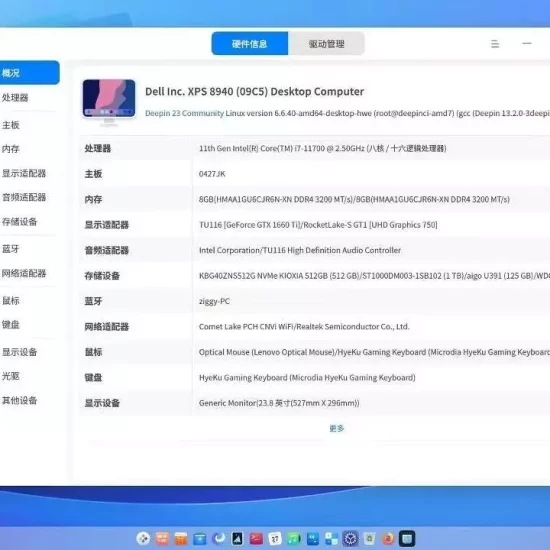This screenshot has height=550, width=550.
Task: Open the Calendar dock icon showing 27
Action: [275, 538]
